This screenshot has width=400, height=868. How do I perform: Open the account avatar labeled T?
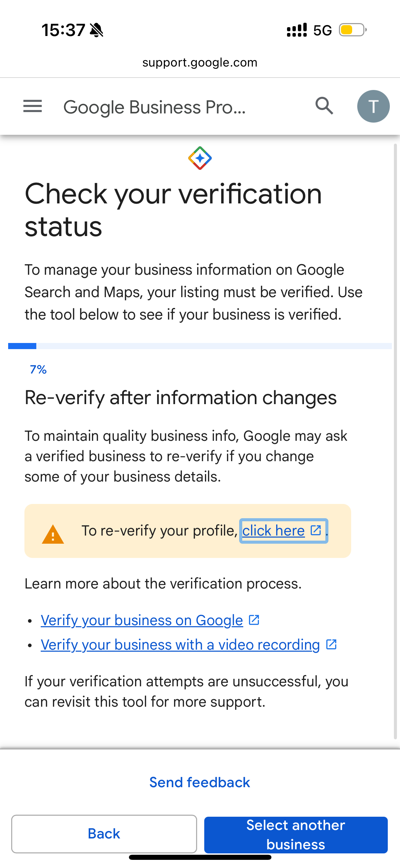(x=373, y=106)
